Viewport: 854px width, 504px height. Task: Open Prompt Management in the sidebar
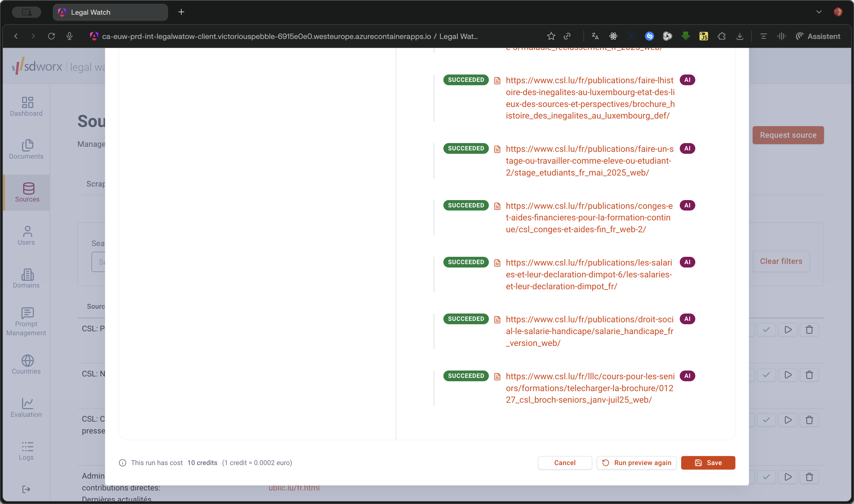(x=26, y=322)
